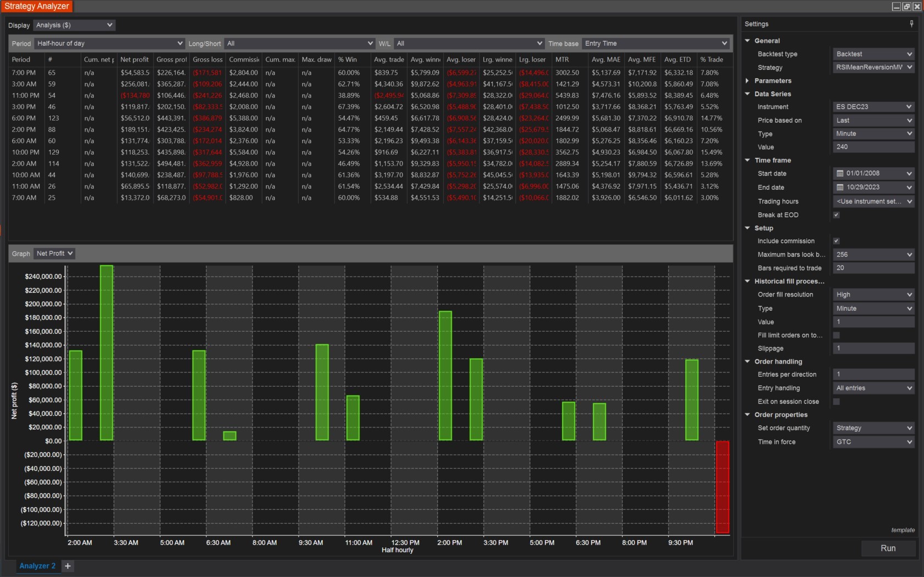Enable the Exit on session close checkbox
Viewport: 924px width, 577px height.
point(837,402)
